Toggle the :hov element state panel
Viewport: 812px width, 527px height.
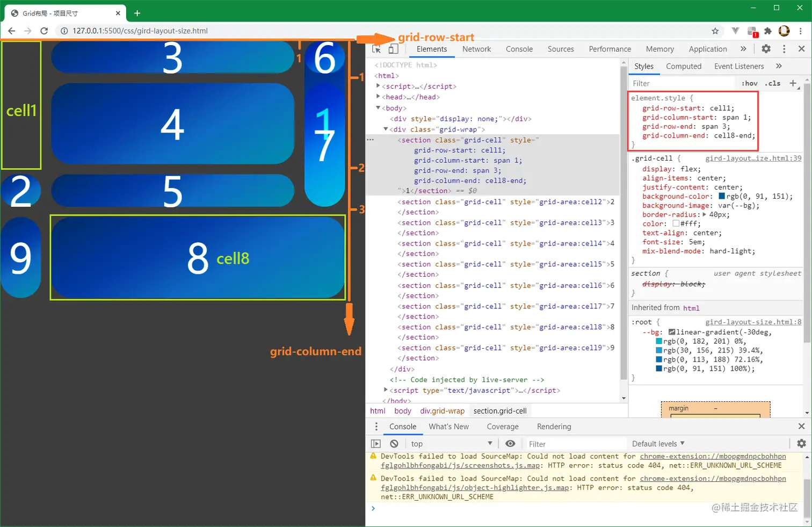click(749, 83)
